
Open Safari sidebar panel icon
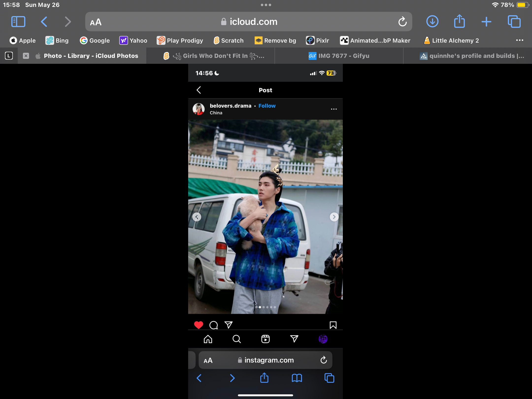click(x=18, y=22)
